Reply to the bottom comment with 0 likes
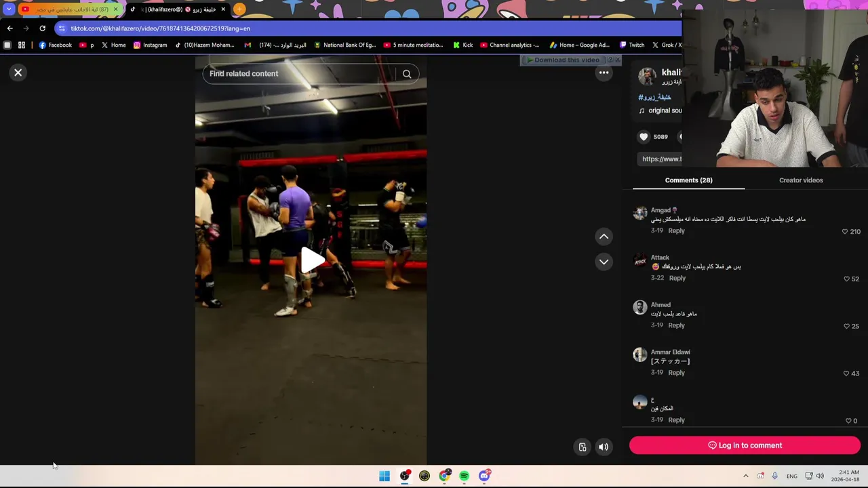 [676, 420]
